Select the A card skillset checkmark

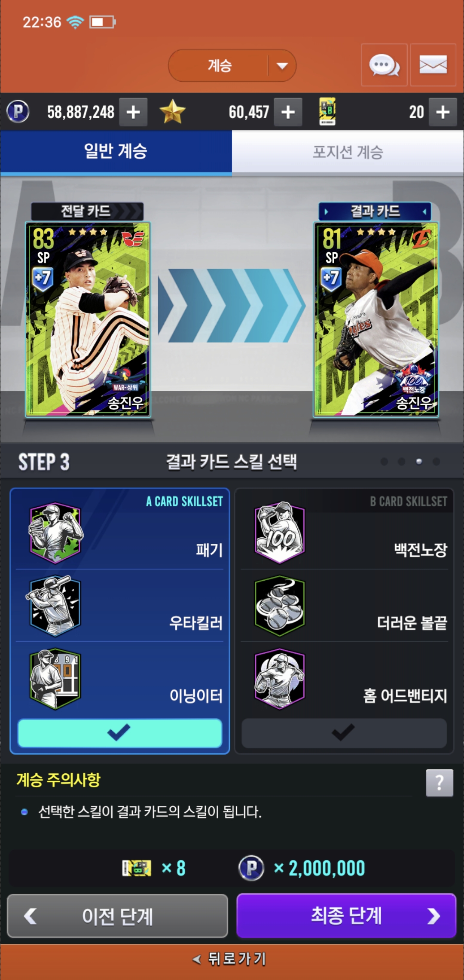coord(120,733)
